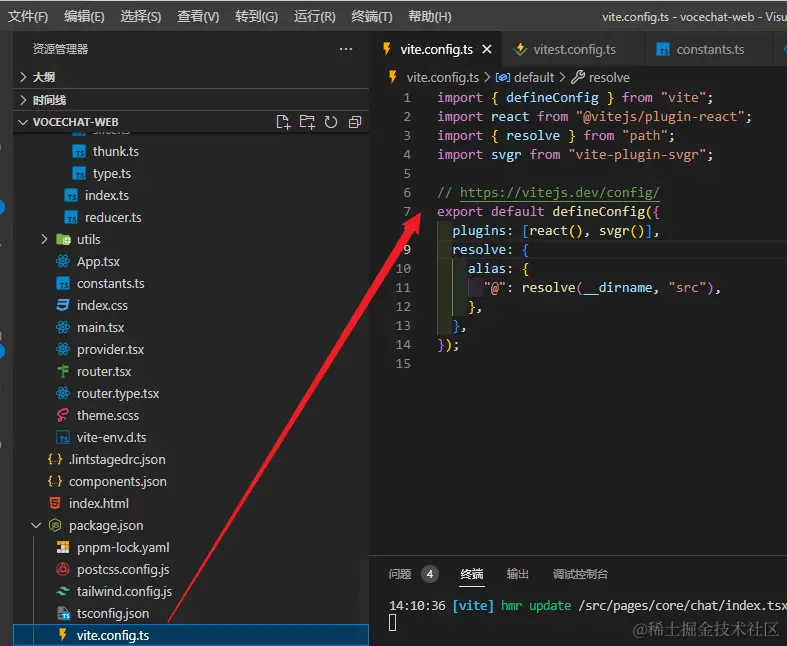Open theme.scss in the file tree
The width and height of the screenshot is (787, 646).
point(108,415)
